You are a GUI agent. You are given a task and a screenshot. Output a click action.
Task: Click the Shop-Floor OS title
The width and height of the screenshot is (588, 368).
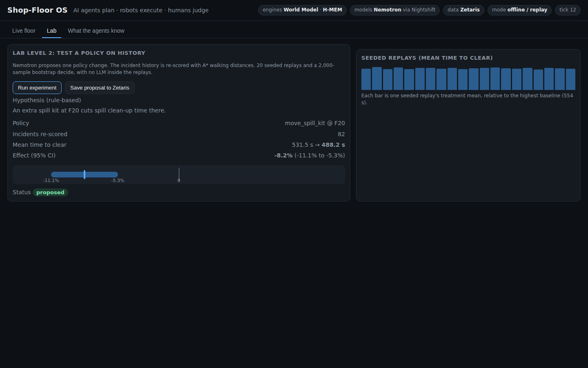37,10
